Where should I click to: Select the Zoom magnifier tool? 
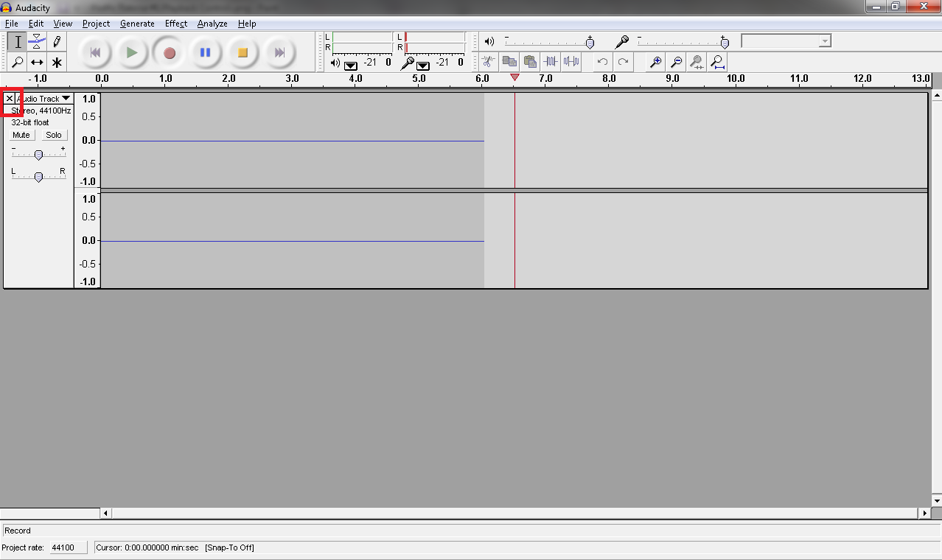(x=18, y=63)
